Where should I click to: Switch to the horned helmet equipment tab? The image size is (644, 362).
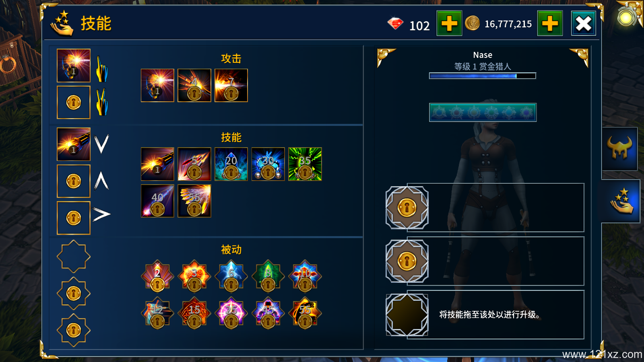[x=620, y=148]
